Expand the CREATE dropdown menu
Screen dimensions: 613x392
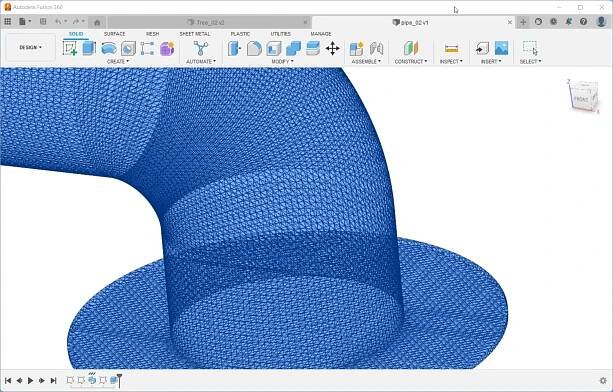pos(118,61)
